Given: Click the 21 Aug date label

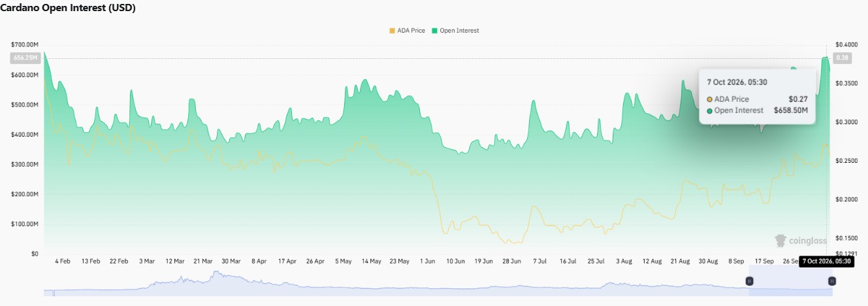Looking at the screenshot, I should pos(681,261).
